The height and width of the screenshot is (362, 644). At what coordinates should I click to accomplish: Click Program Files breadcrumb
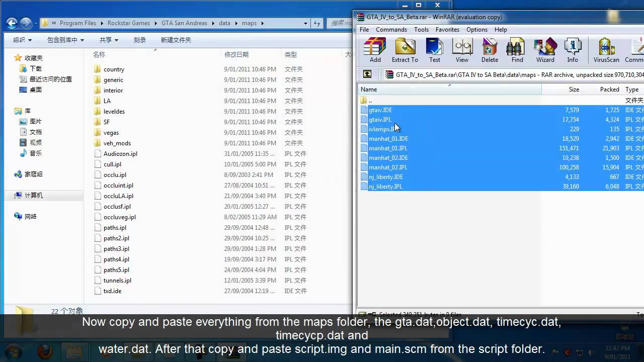[77, 23]
